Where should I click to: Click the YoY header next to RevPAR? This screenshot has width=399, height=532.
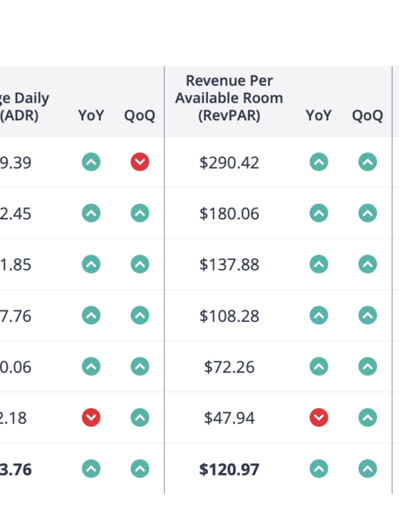[318, 115]
